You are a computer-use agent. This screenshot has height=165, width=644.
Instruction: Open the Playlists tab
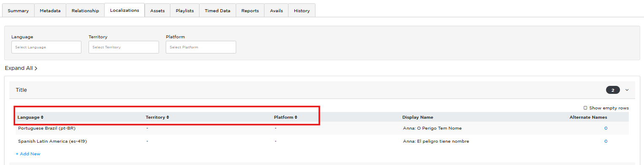(185, 11)
